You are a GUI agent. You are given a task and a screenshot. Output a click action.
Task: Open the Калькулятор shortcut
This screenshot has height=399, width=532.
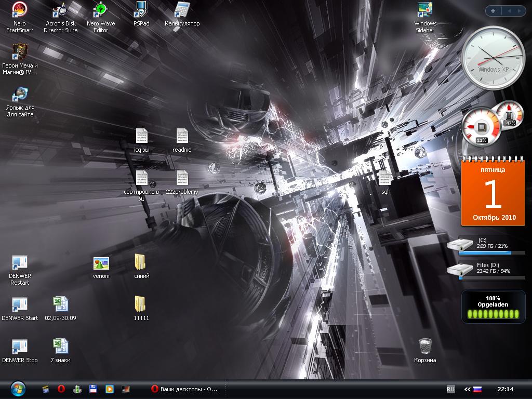click(x=182, y=9)
